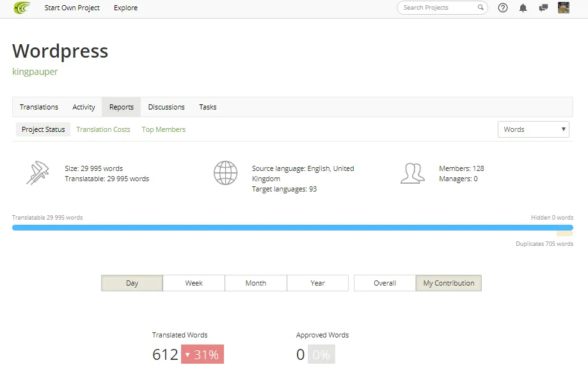Select the Reports tab
588x381 pixels.
tap(122, 107)
